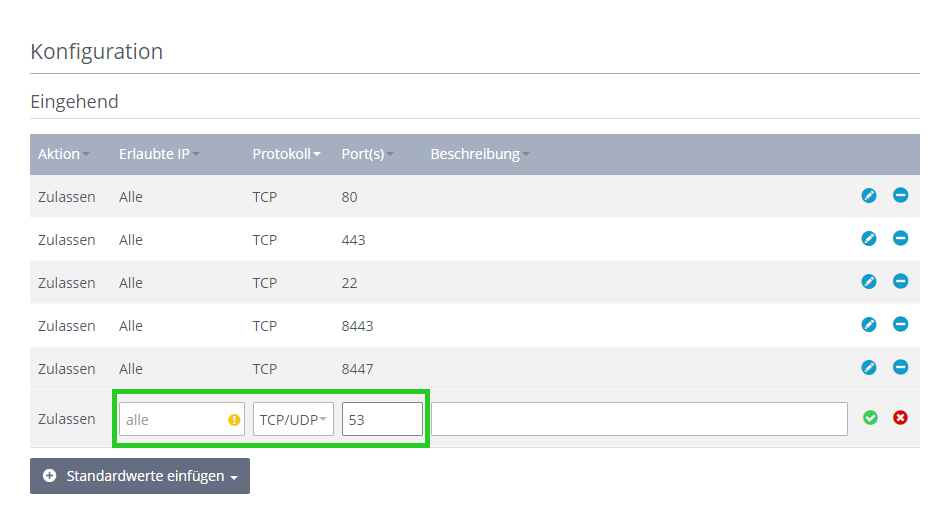950x514 pixels.
Task: Click the Eingehend section heading
Action: [75, 101]
